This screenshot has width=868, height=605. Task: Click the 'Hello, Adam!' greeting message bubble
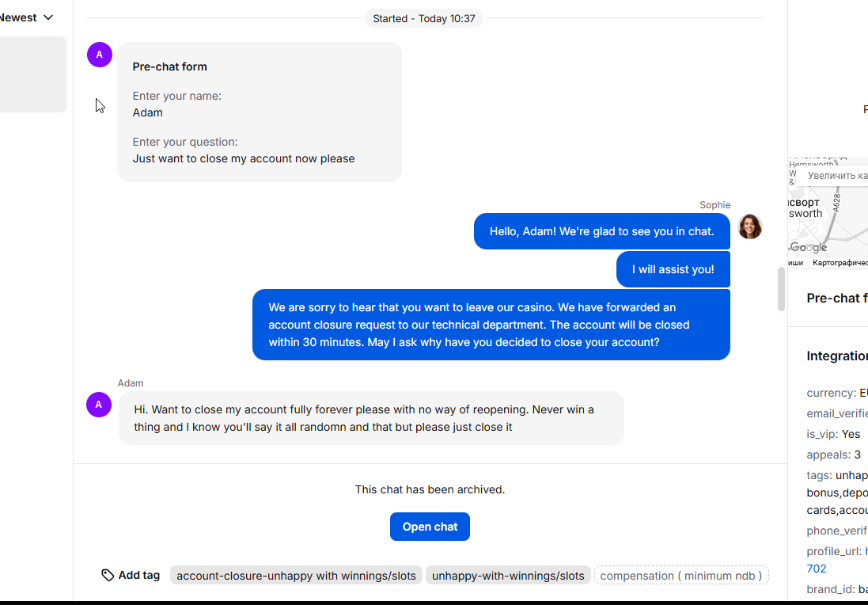click(601, 231)
